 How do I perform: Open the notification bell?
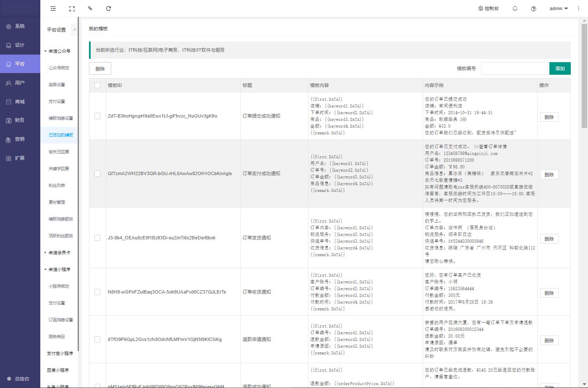click(515, 8)
